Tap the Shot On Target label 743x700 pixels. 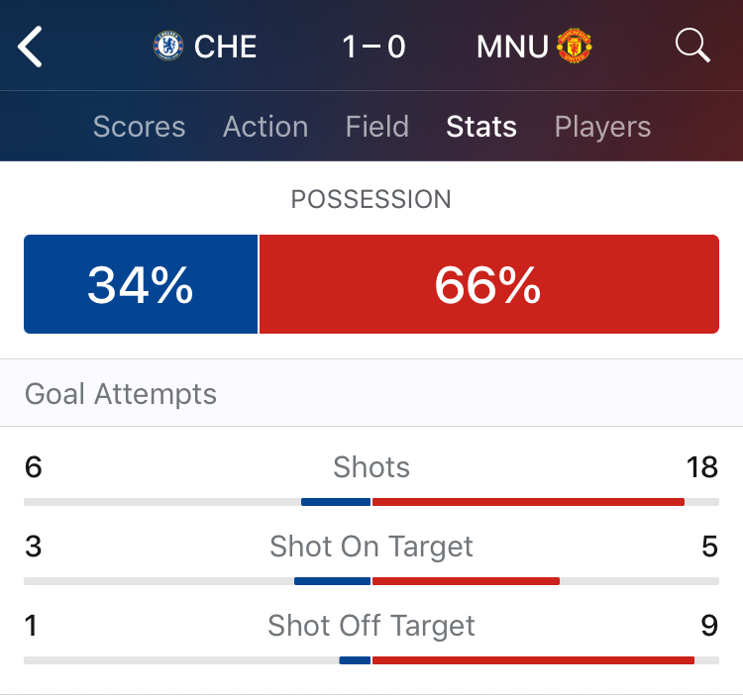[x=371, y=547]
